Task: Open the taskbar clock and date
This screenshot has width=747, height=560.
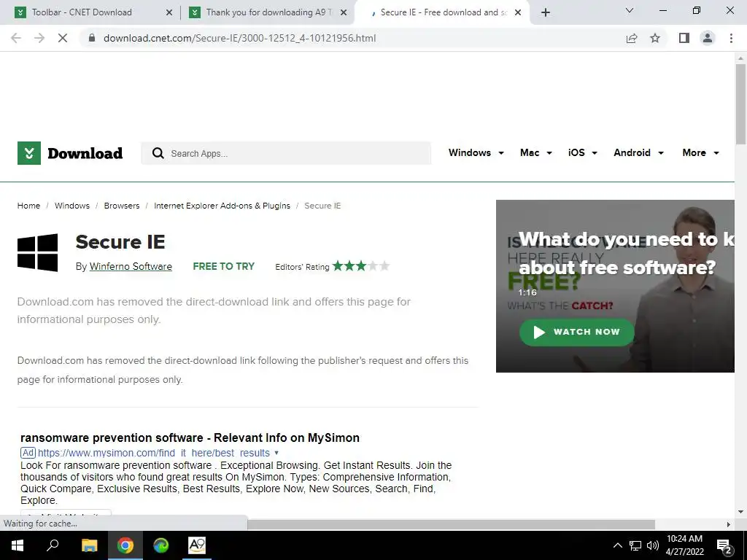Action: tap(684, 545)
